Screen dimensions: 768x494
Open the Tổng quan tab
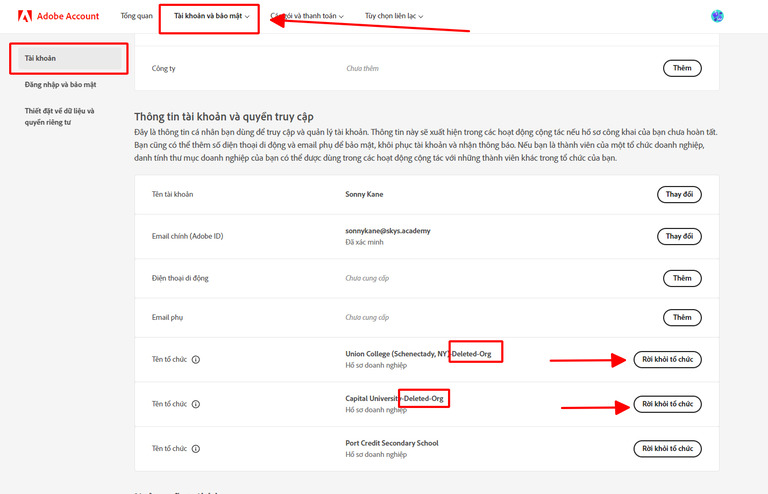tap(137, 16)
